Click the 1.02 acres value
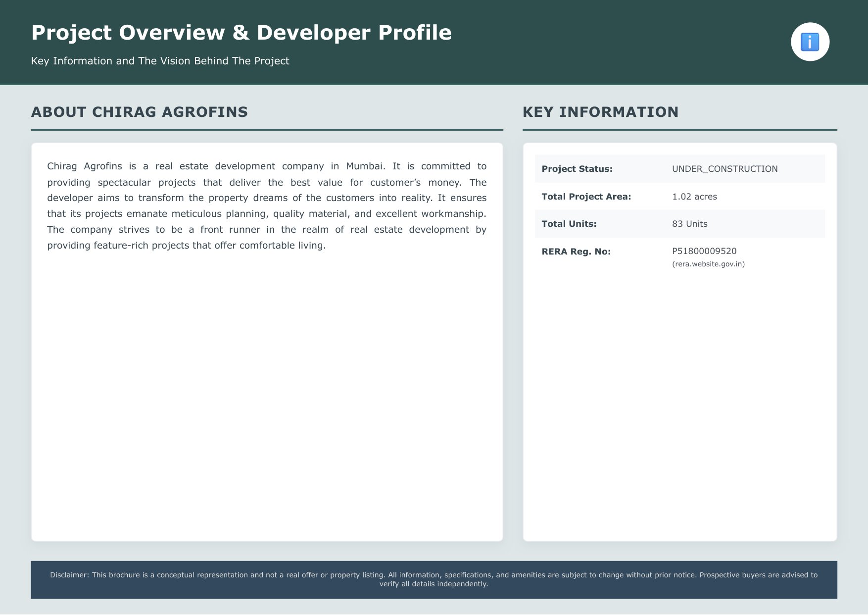Viewport: 868px width, 615px height. 694,197
